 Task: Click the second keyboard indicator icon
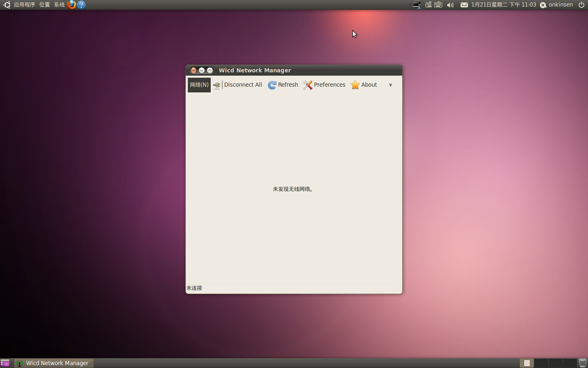[x=438, y=5]
